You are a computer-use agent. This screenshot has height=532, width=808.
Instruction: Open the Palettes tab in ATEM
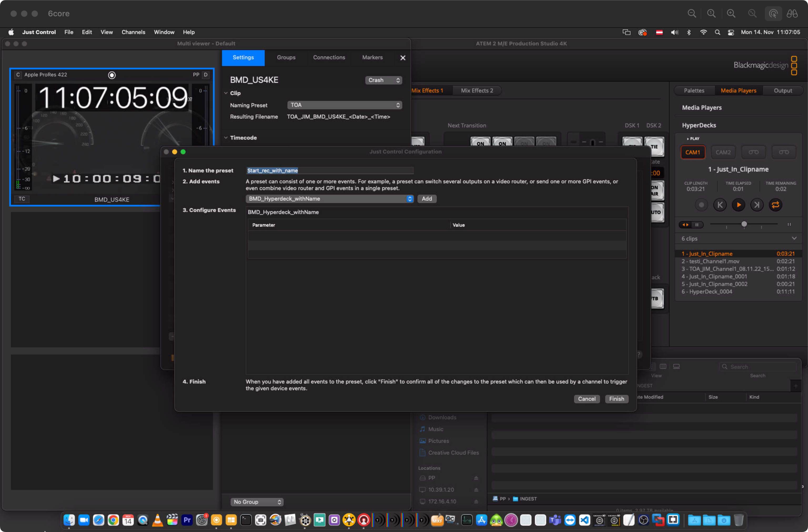694,91
